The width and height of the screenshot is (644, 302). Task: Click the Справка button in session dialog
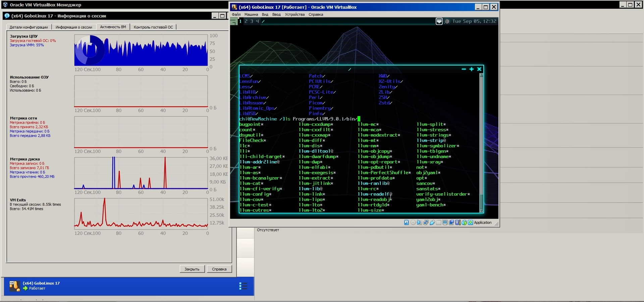tap(219, 269)
